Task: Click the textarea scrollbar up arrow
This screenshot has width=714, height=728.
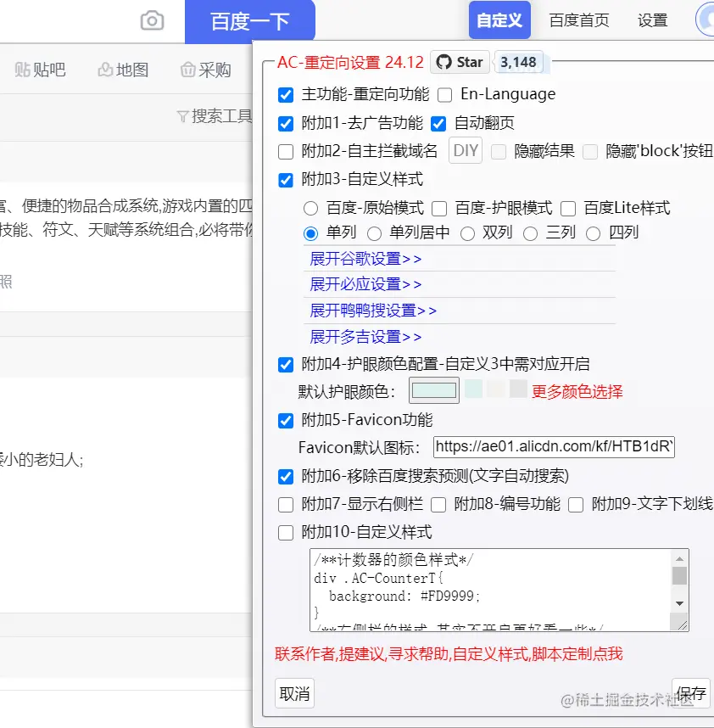Action: coord(680,558)
